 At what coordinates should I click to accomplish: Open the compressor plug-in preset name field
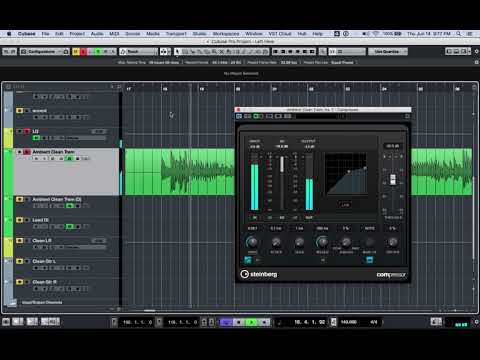click(x=320, y=116)
